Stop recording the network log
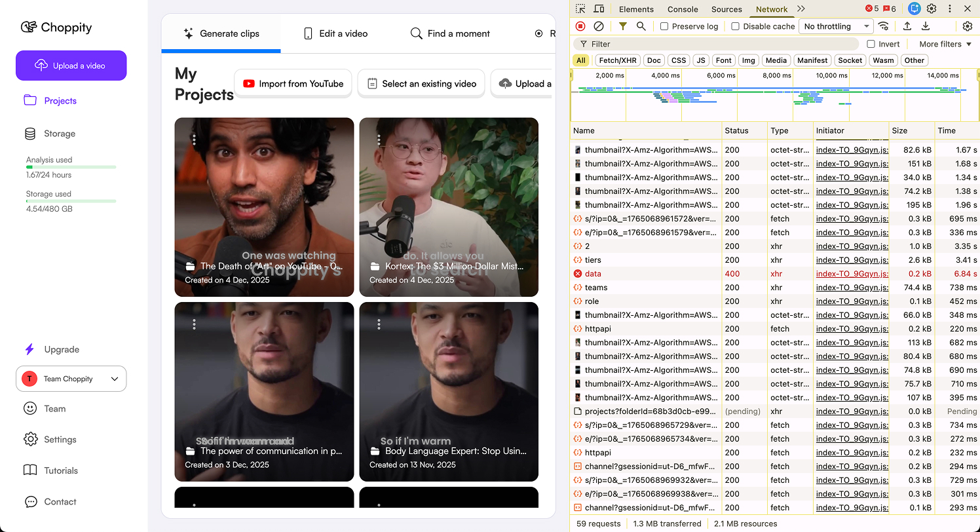The width and height of the screenshot is (980, 532). click(580, 26)
